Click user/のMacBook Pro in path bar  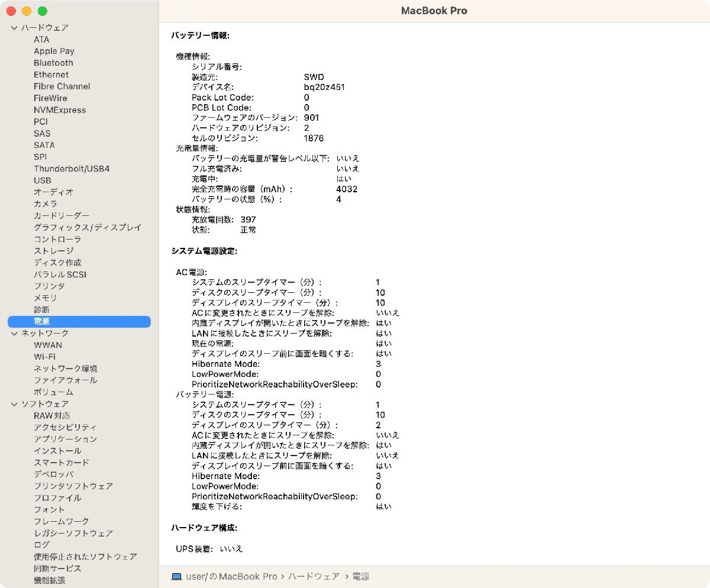click(232, 576)
